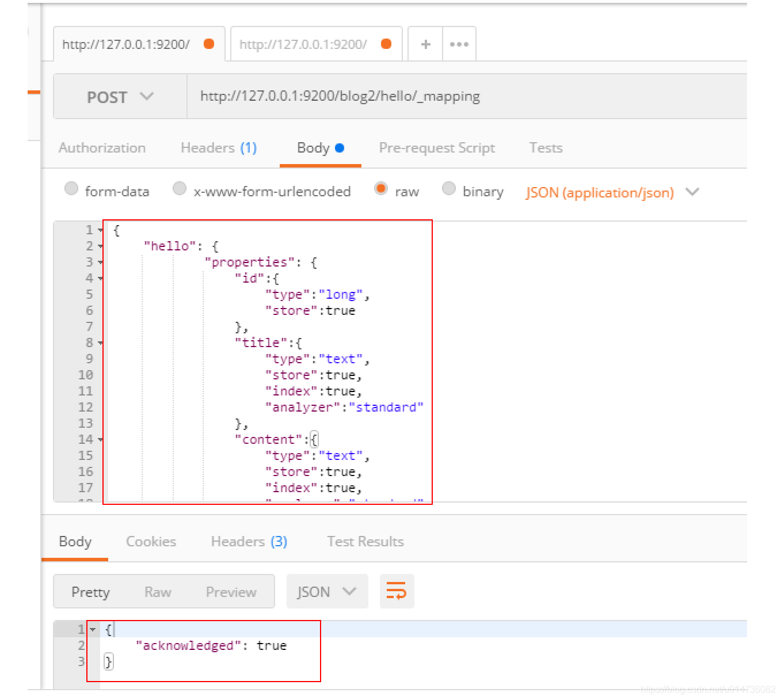Image resolution: width=781 pixels, height=700 pixels.
Task: Select the Preview response view
Action: coord(231,592)
